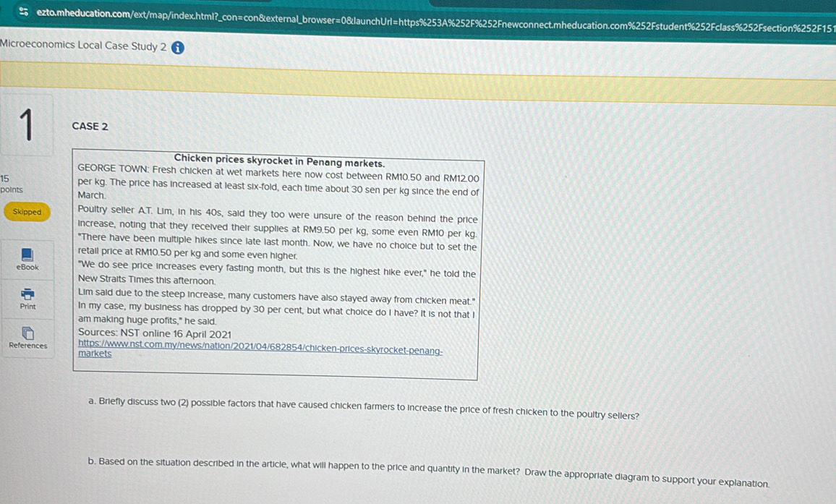Click the site info icon in address bar

(x=24, y=12)
